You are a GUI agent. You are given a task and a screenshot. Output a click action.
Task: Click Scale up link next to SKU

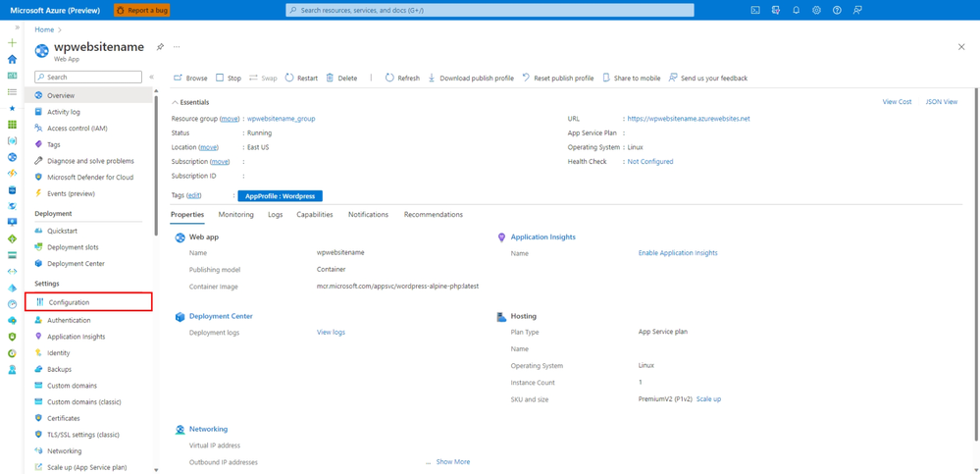tap(708, 399)
